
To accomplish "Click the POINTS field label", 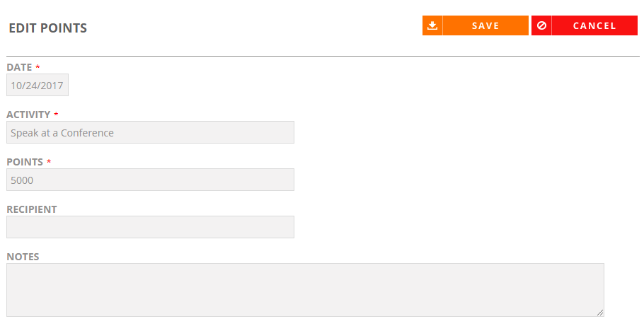I will click(25, 162).
